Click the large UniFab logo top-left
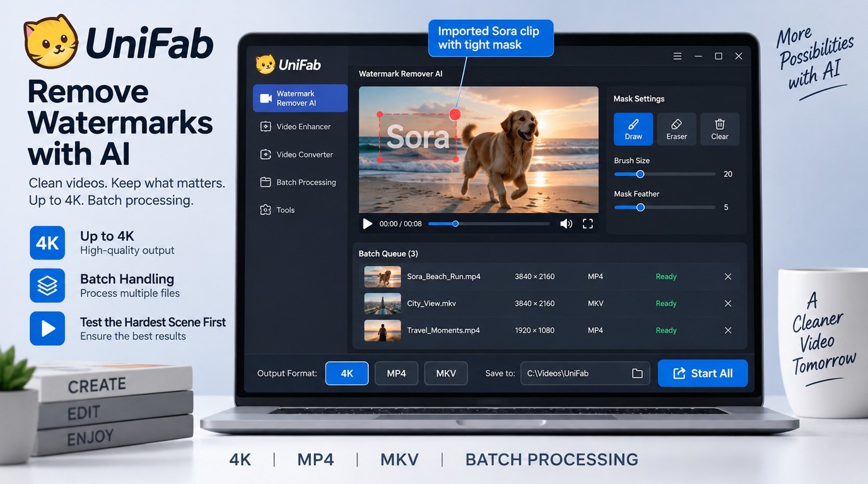868x484 pixels. [x=119, y=42]
